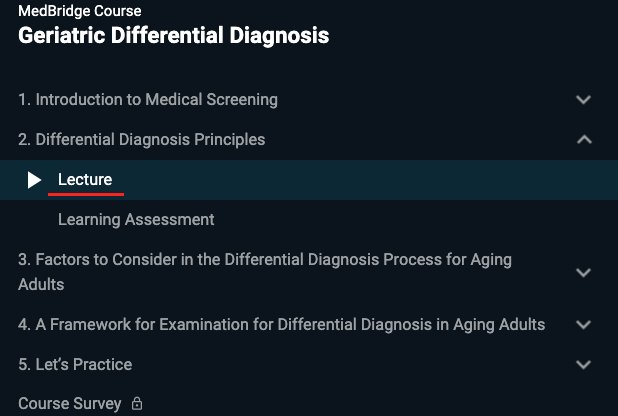618x416 pixels.
Task: Select Differential Diagnosis Principles chapter title
Action: (x=141, y=140)
